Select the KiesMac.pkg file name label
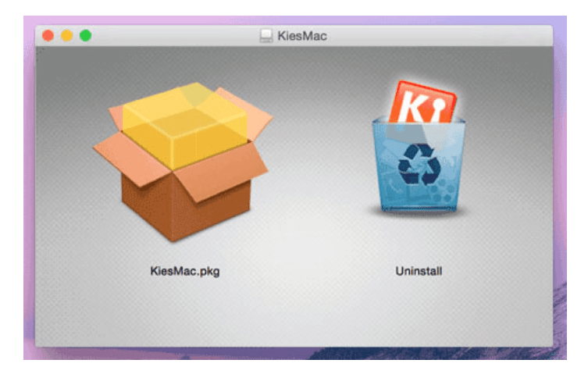 point(185,271)
